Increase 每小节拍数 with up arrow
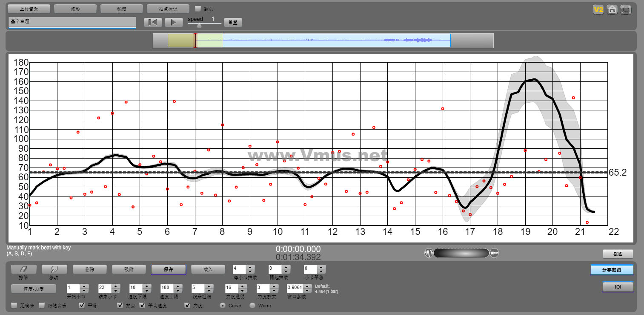The height and width of the screenshot is (315, 644). point(250,267)
